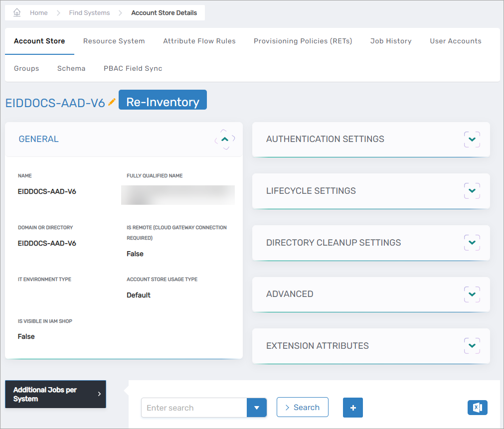Click the Search button
The height and width of the screenshot is (429, 504).
[x=302, y=408]
